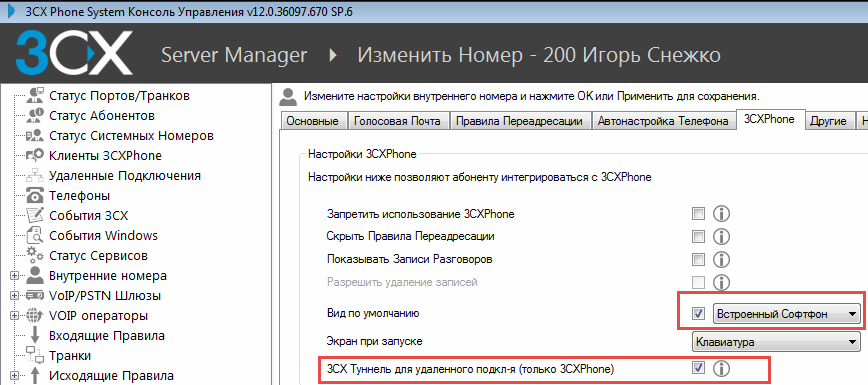
Task: Click the Удаленные Подключения network icon
Action: point(35,176)
